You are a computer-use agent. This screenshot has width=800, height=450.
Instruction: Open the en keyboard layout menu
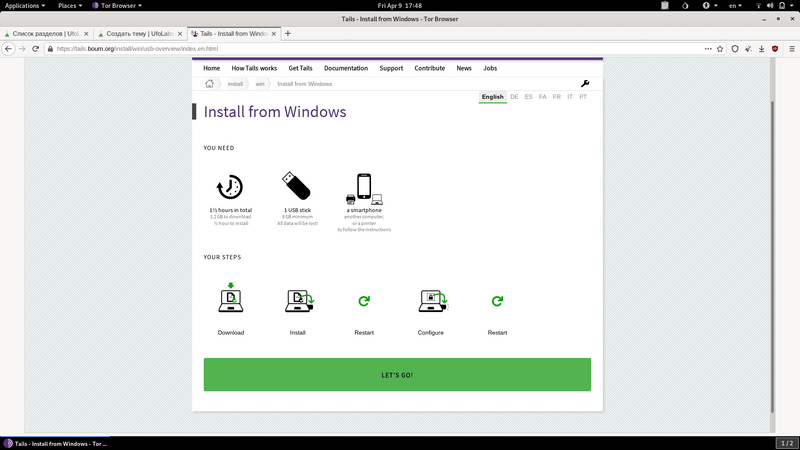tap(735, 6)
